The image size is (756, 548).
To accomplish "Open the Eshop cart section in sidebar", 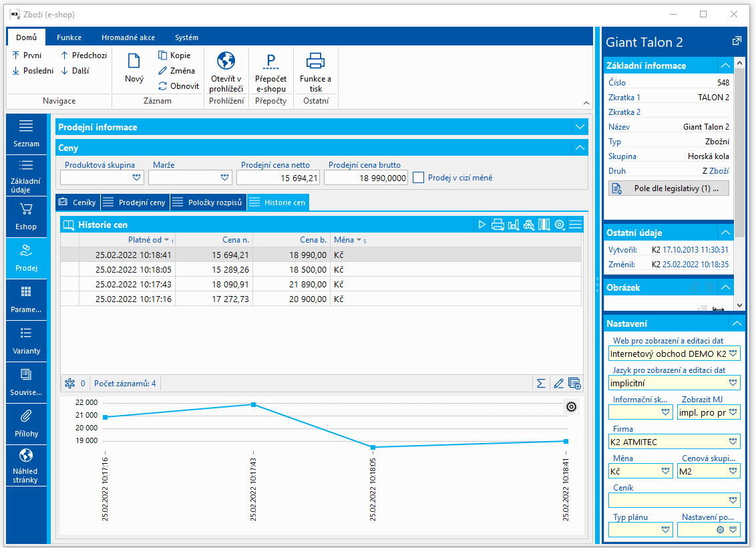I will [26, 217].
